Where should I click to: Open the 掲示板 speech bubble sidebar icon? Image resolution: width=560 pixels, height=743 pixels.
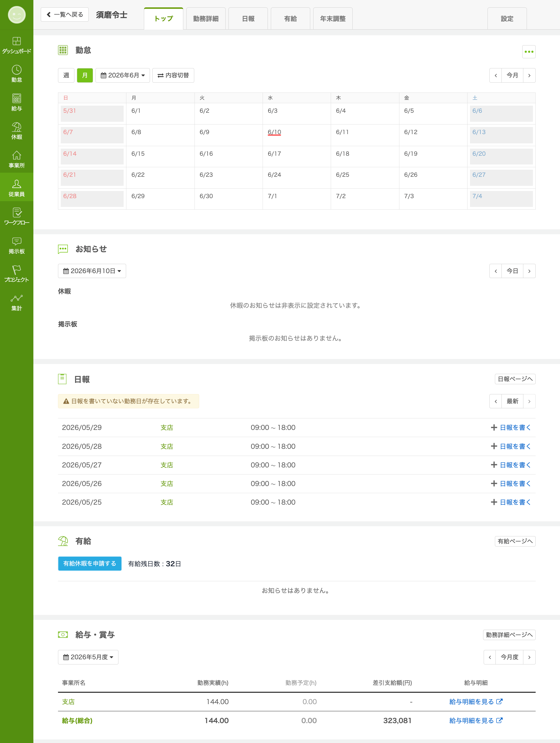click(16, 245)
